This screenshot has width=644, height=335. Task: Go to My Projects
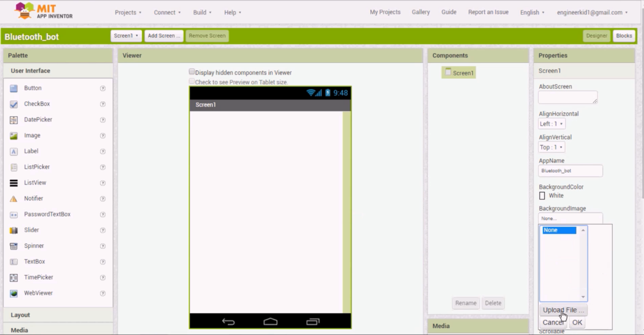tap(385, 12)
